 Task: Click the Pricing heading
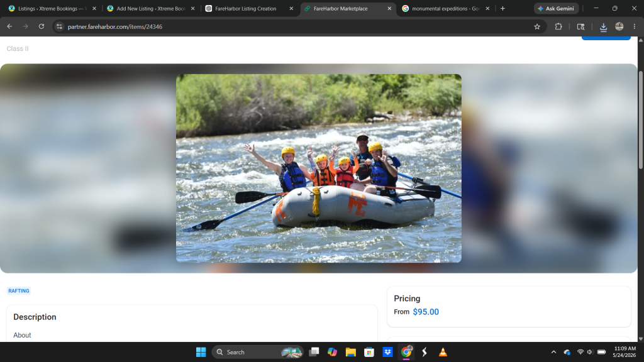[x=407, y=299]
